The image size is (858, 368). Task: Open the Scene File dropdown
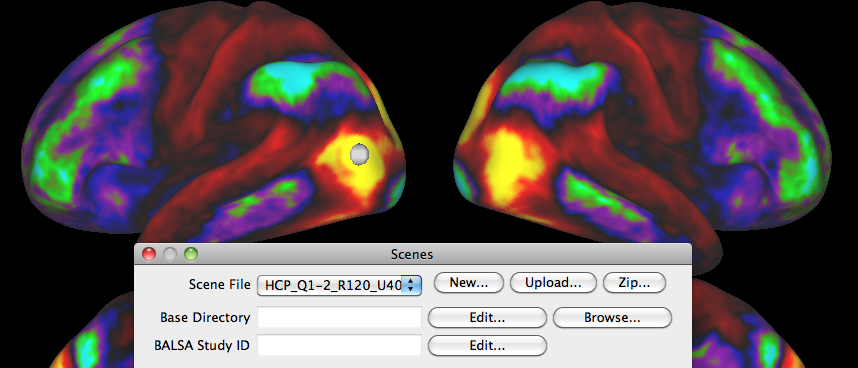339,284
